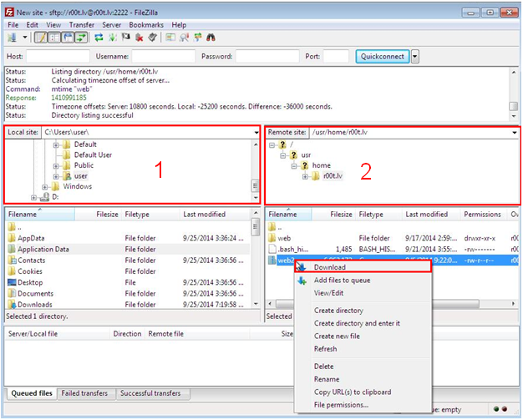The height and width of the screenshot is (420, 523).
Task: Click into the Host input field
Action: [x=58, y=57]
